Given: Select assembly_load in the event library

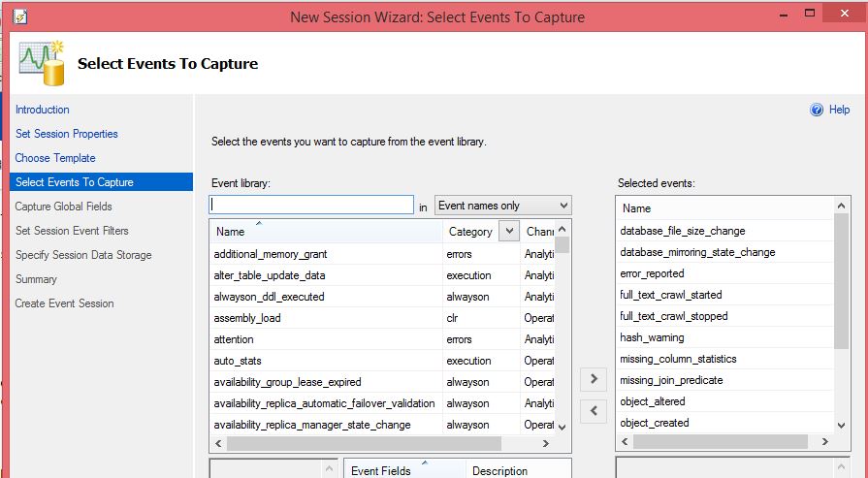Looking at the screenshot, I should pyautogui.click(x=247, y=318).
